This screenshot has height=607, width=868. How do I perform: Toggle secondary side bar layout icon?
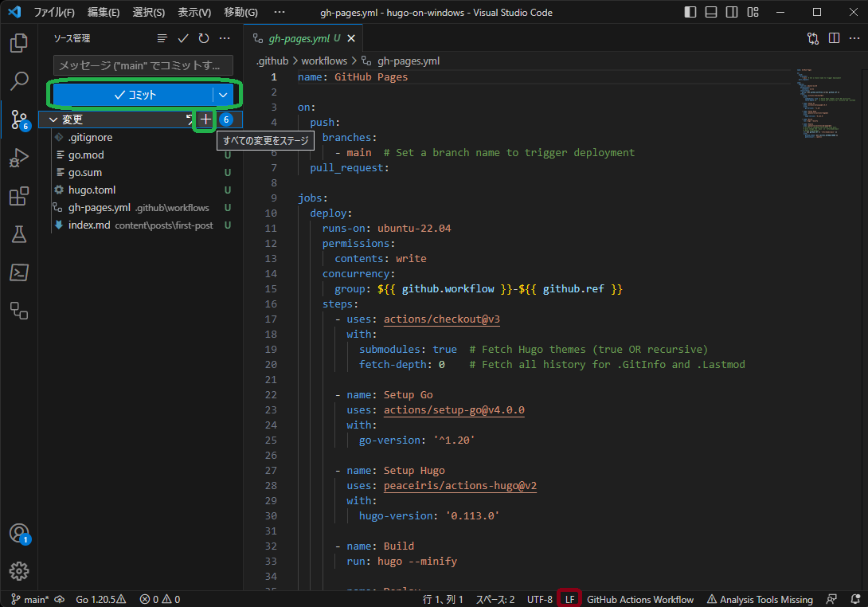[732, 12]
